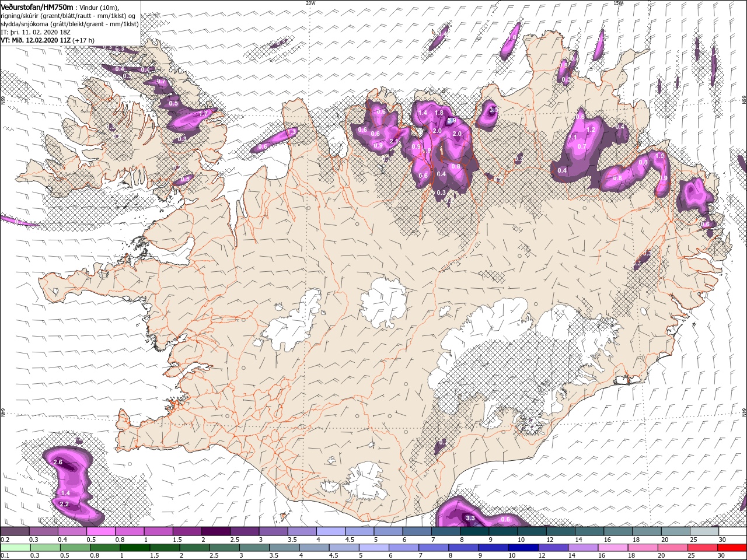The width and height of the screenshot is (747, 560).
Task: Pick top legend swatch starting at 0.5
Action: [101, 531]
